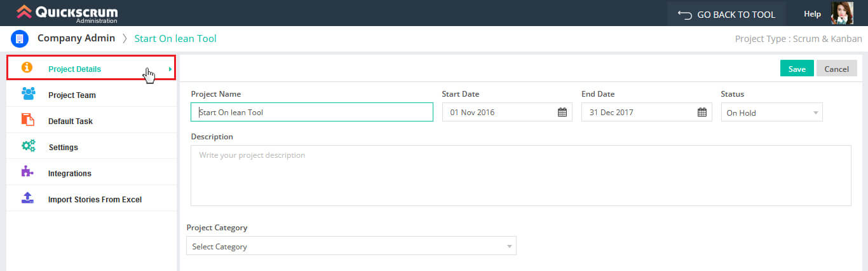Expand the Status dropdown showing On Hold
This screenshot has width=868, height=271.
771,113
